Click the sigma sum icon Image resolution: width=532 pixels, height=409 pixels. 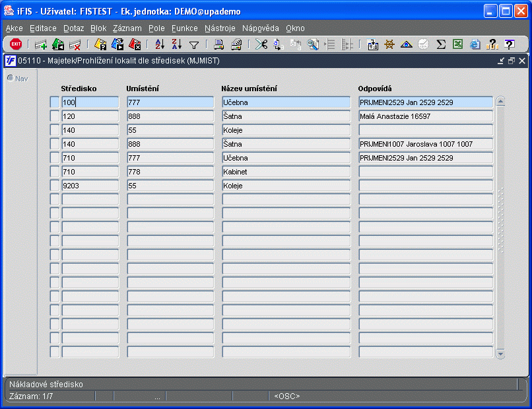click(x=441, y=44)
